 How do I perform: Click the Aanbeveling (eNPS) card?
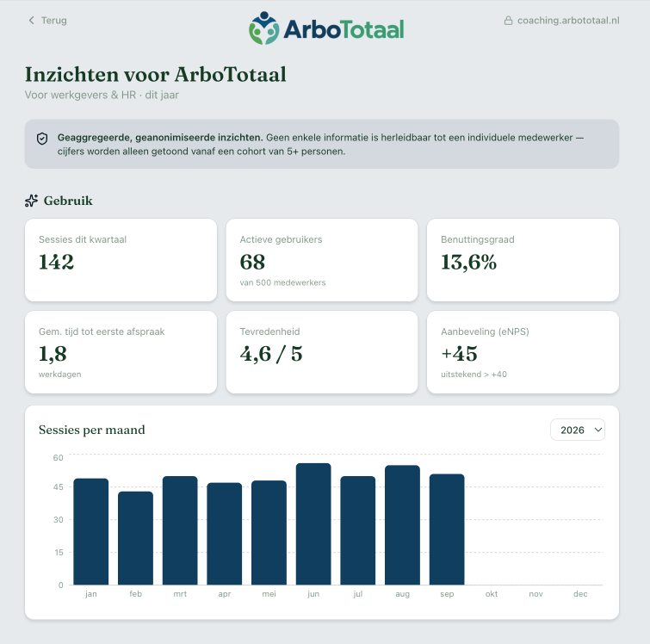523,352
